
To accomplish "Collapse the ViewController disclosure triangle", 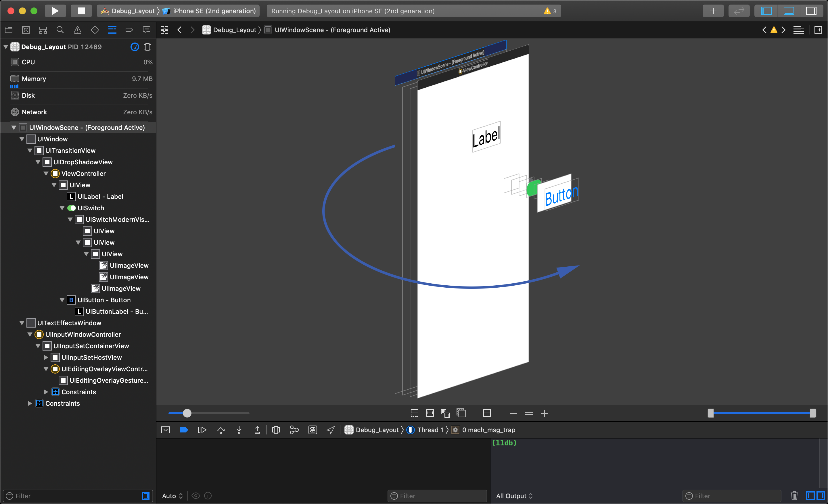I will point(46,174).
